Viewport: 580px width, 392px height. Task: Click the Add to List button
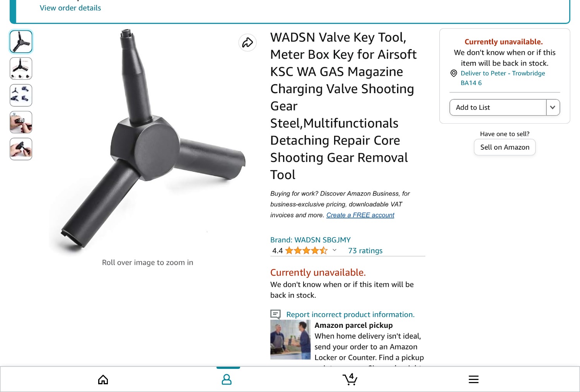click(x=498, y=107)
